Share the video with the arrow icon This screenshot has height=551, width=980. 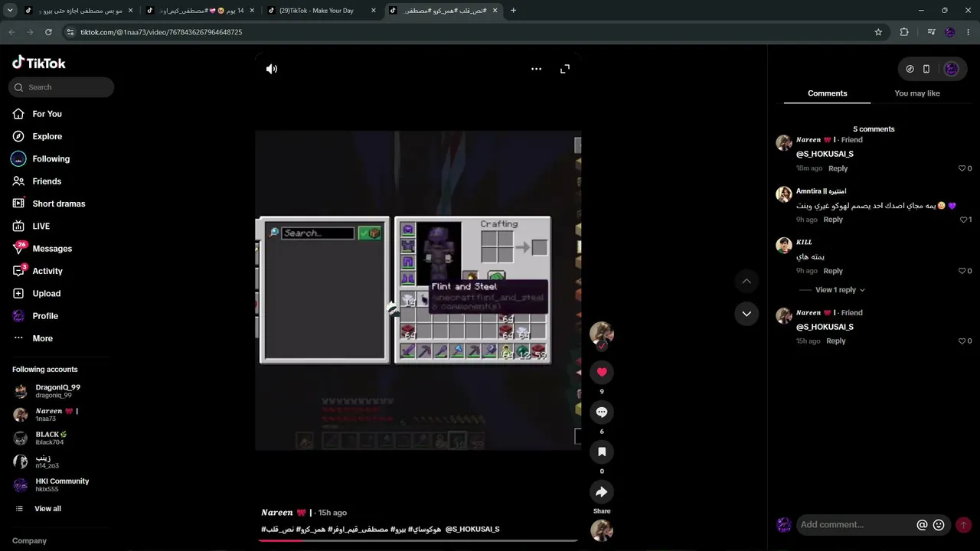[602, 491]
